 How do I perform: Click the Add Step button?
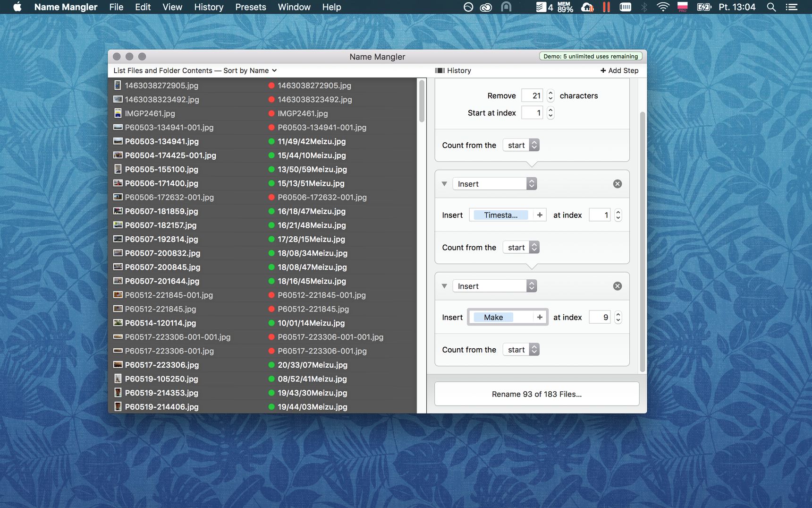tap(619, 70)
